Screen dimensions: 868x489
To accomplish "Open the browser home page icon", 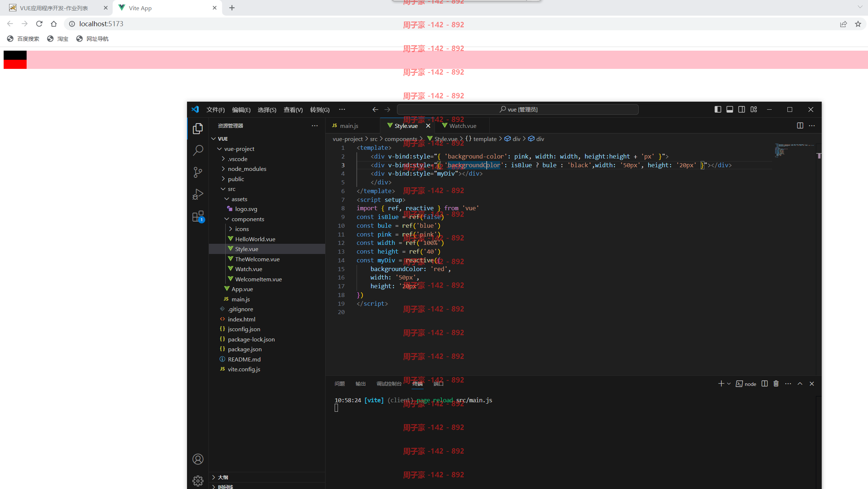I will tap(54, 24).
